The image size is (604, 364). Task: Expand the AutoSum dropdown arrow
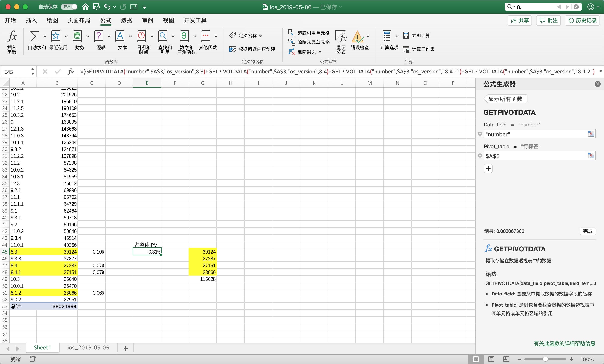(x=45, y=37)
